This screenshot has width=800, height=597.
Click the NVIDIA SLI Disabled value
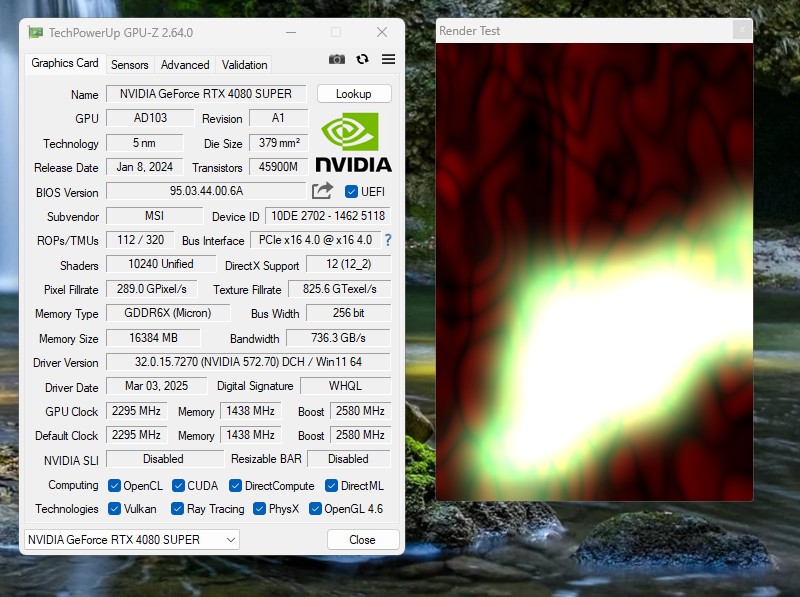click(x=165, y=459)
